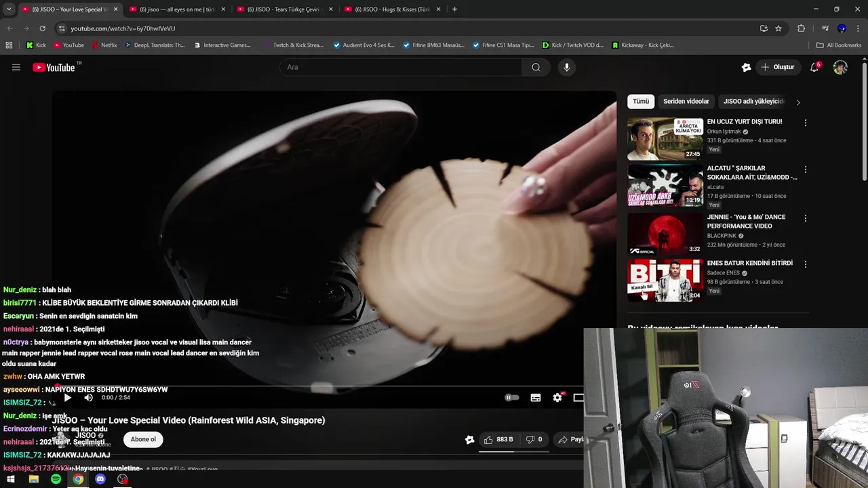Viewport: 868px width, 488px height.
Task: Open the media control toolbar icon
Action: click(825, 28)
